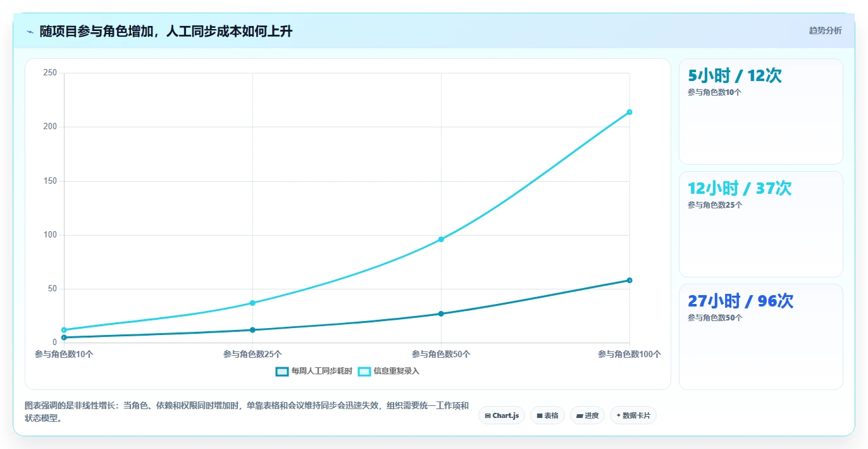868x449 pixels.
Task: Click y-axis value 250
Action: click(50, 73)
